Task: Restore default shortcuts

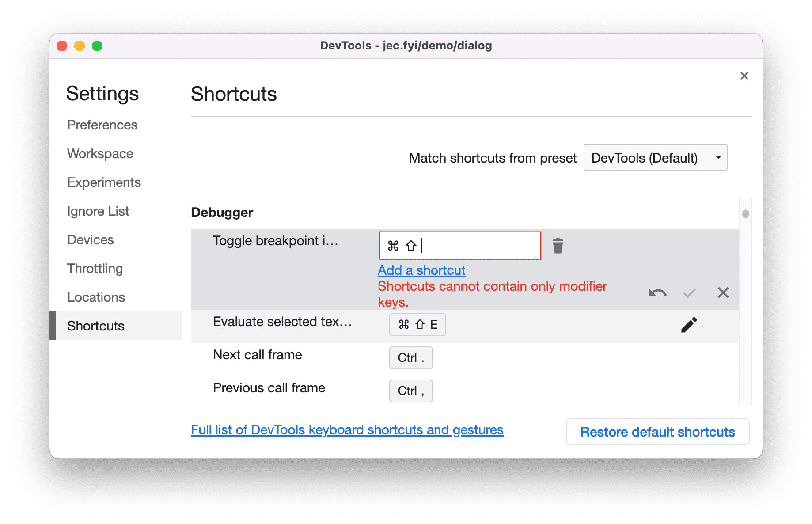Action: [657, 432]
